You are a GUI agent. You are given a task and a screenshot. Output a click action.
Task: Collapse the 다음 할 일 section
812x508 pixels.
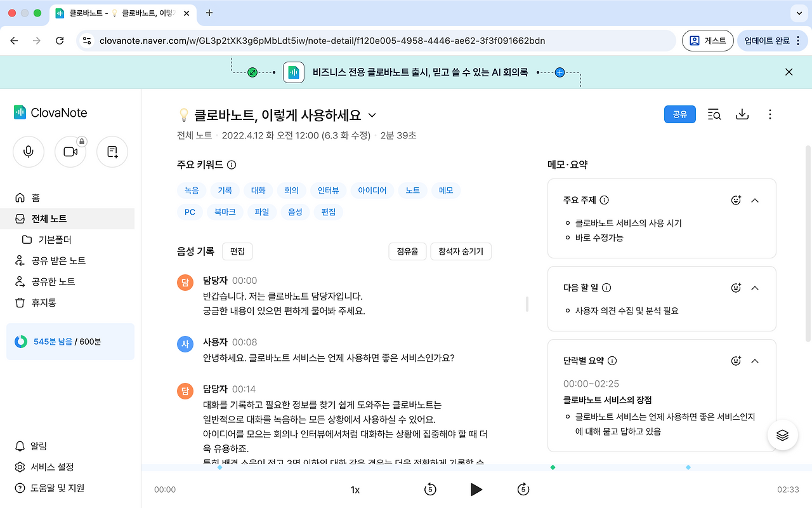[755, 288]
